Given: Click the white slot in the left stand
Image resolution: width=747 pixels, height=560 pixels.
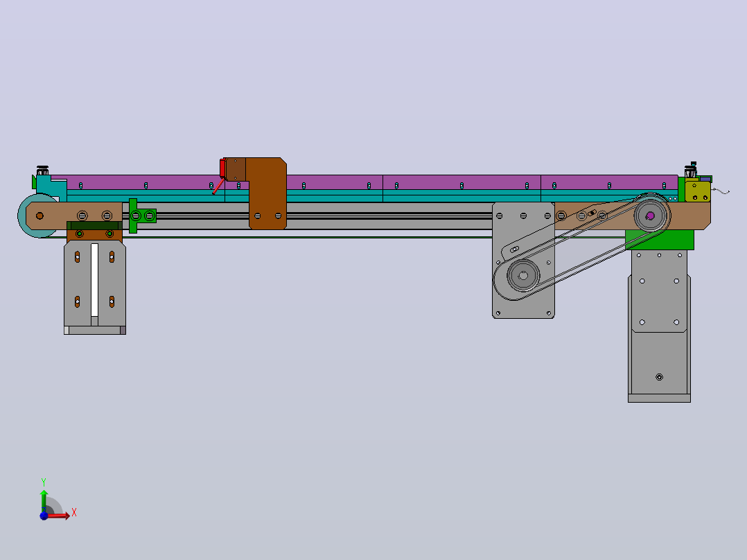Looking at the screenshot, I should coord(94,280).
